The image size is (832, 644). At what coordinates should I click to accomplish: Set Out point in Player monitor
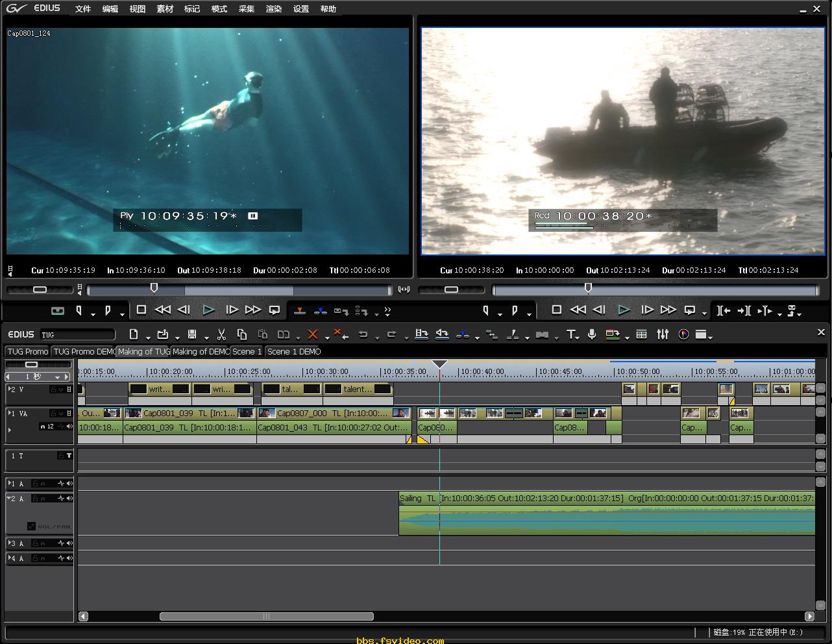(x=108, y=310)
